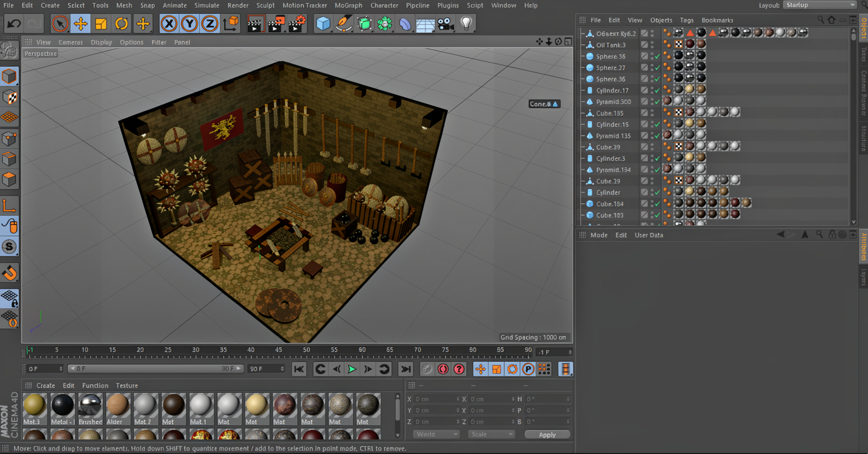
Task: Activate the Rotate tool
Action: point(122,24)
